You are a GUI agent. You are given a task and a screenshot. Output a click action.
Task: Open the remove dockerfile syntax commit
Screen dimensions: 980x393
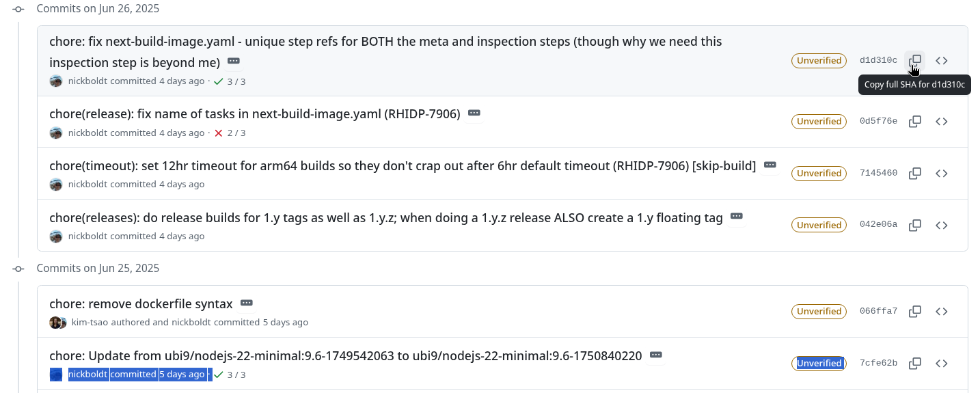click(141, 303)
